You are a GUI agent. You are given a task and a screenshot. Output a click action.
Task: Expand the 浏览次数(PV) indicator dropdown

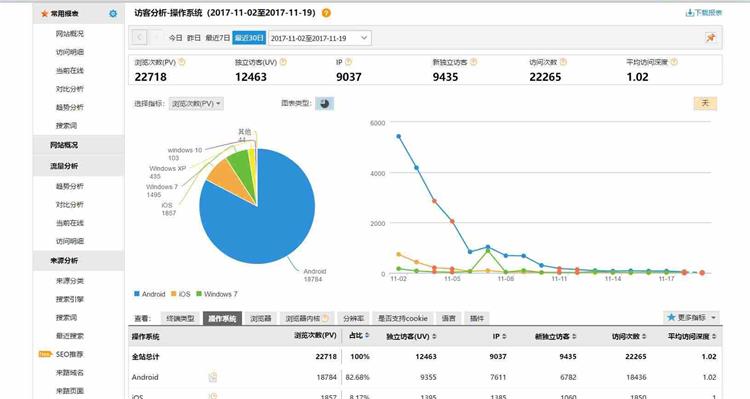196,103
